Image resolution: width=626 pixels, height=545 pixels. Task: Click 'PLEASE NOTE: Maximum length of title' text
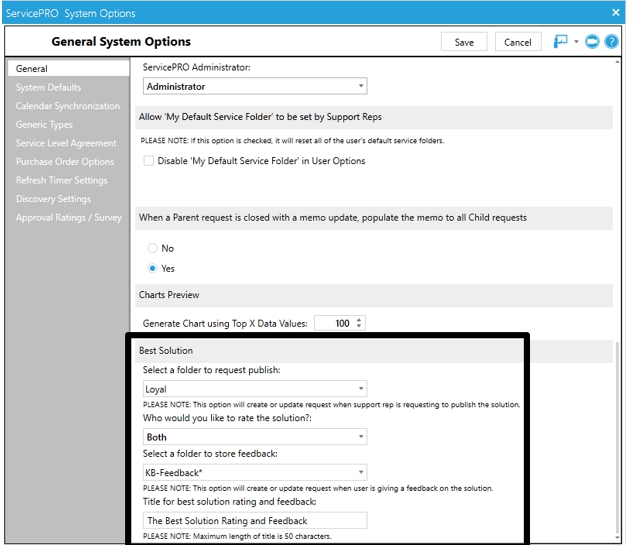[237, 536]
